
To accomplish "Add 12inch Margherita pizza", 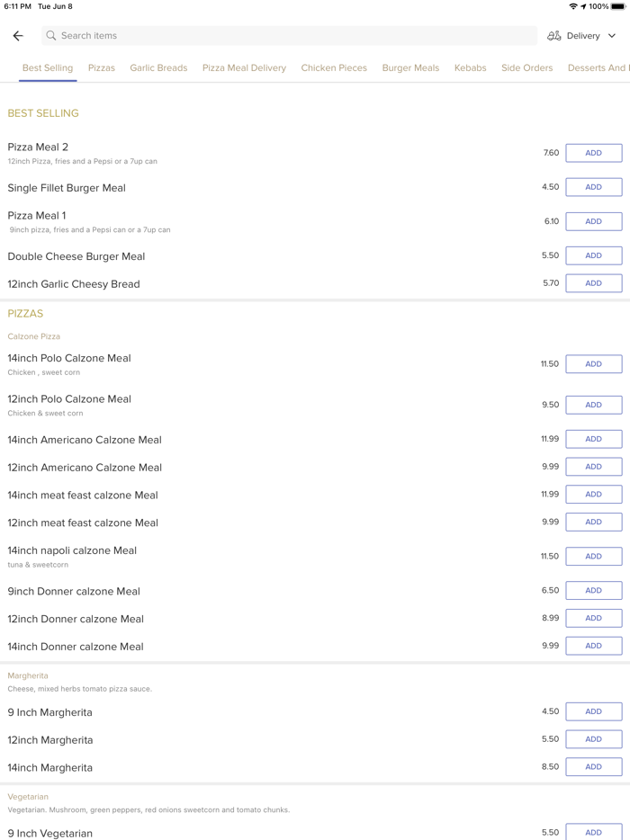I will [x=593, y=739].
